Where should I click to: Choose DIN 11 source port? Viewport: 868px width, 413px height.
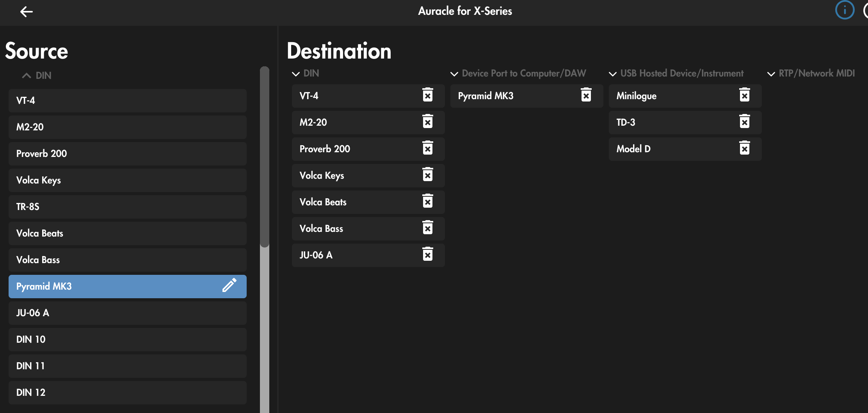point(128,366)
